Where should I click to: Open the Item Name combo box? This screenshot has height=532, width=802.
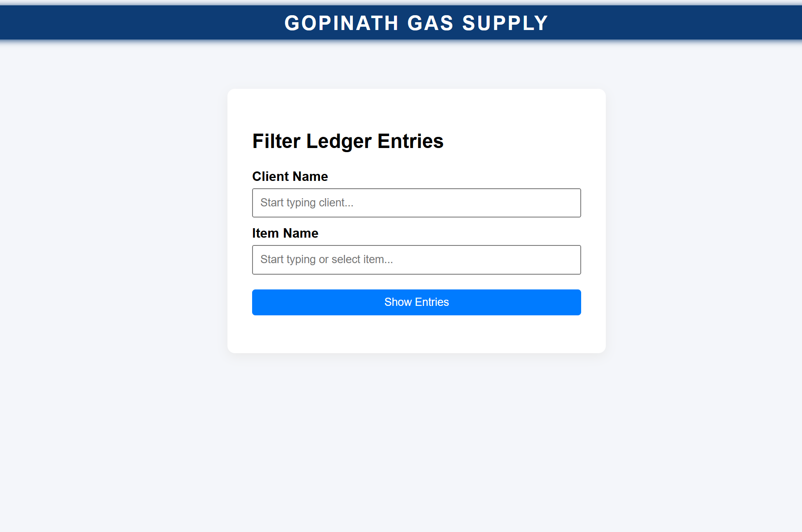click(x=416, y=259)
